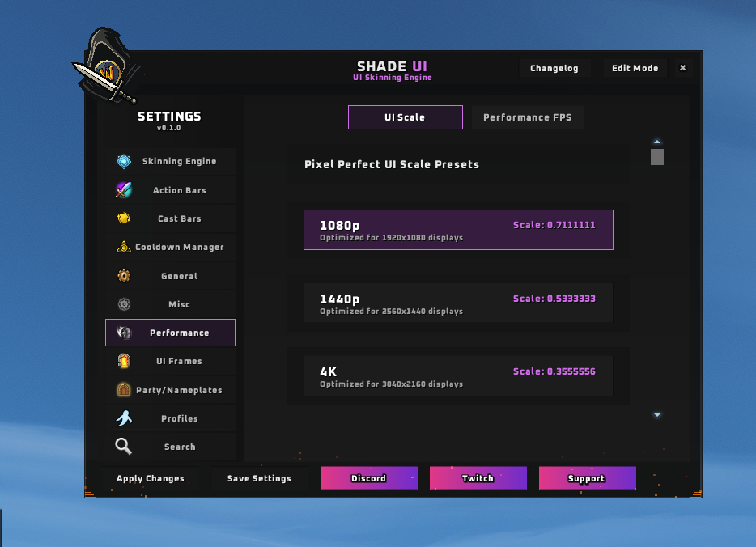
Task: Click the 'Scale: 0.3555556' value
Action: [x=554, y=371]
